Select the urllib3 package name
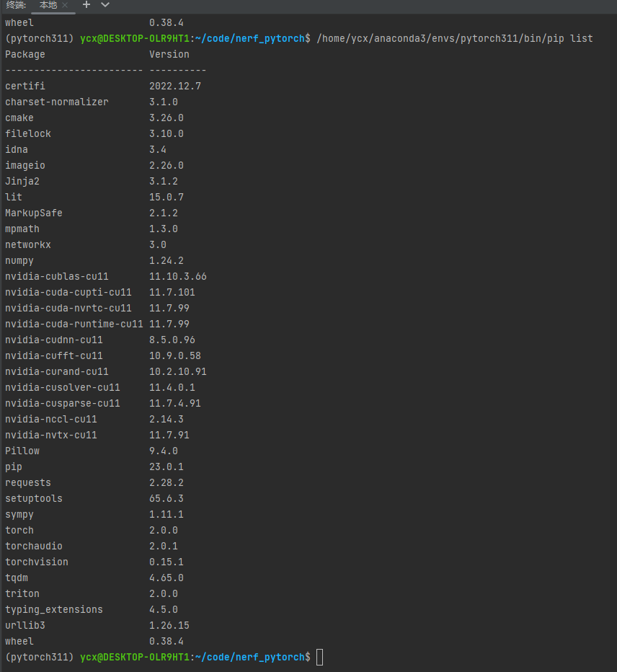 click(25, 625)
